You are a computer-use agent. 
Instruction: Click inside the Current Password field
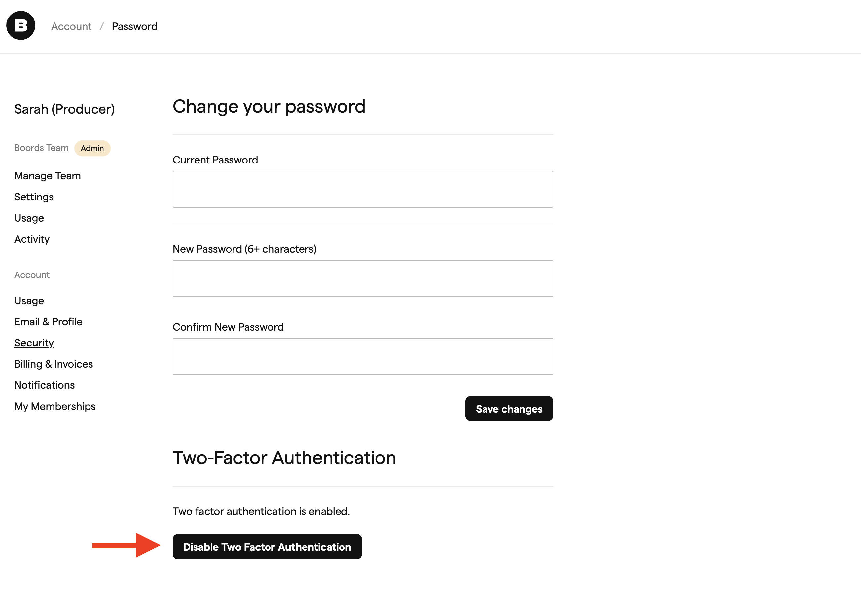(x=363, y=189)
